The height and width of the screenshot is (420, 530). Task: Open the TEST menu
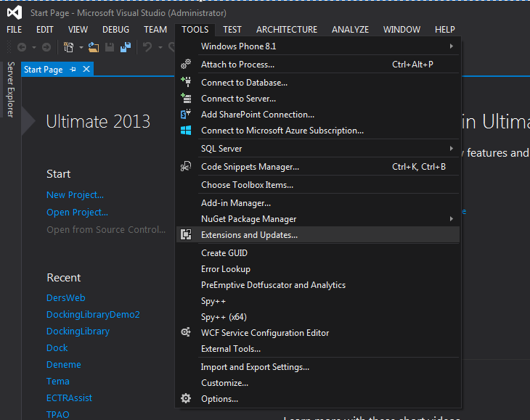click(232, 30)
